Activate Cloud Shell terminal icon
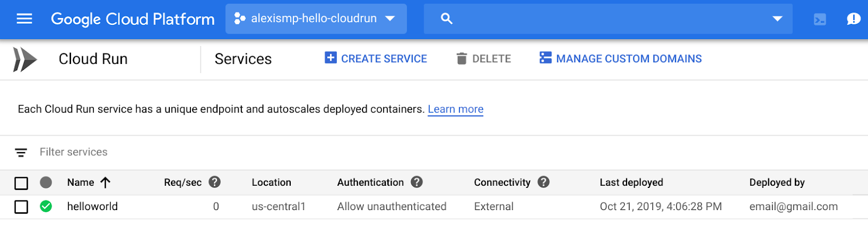Image resolution: width=868 pixels, height=235 pixels. pos(820,19)
